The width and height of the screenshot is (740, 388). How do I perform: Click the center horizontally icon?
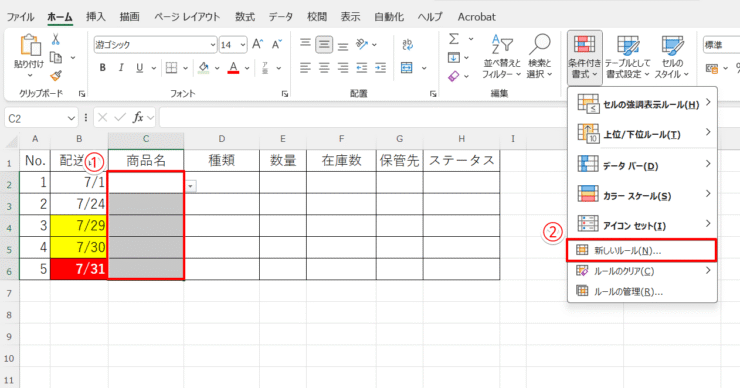(324, 68)
